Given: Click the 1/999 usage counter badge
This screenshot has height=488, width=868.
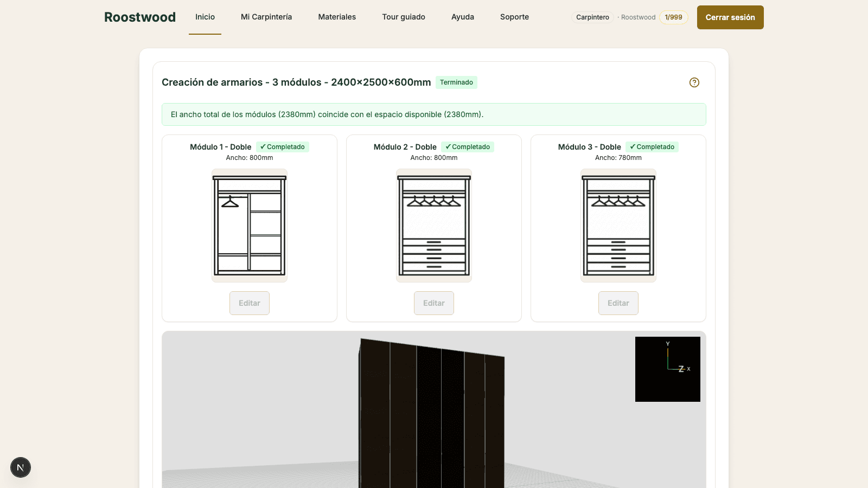Looking at the screenshot, I should coord(674,17).
